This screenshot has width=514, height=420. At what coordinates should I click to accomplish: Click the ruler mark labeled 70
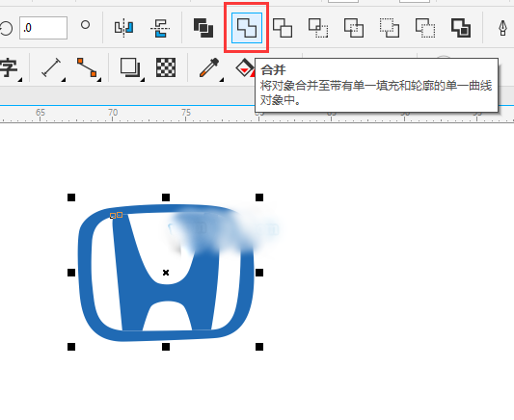113,113
